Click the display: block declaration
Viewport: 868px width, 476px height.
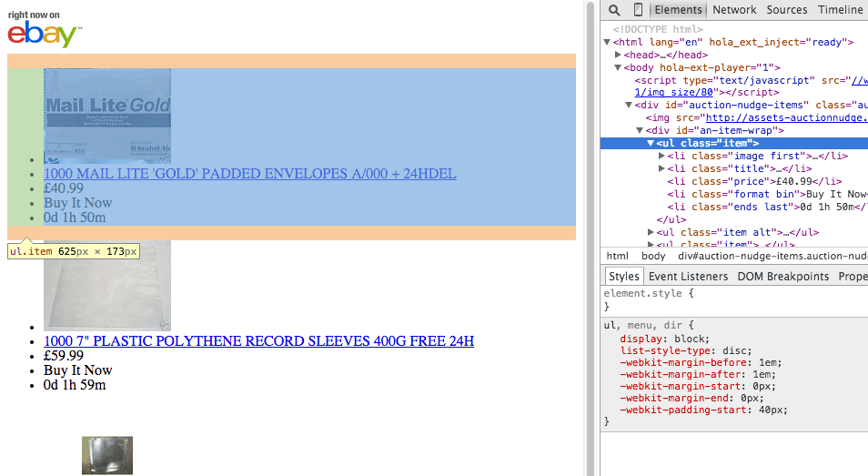tap(664, 339)
